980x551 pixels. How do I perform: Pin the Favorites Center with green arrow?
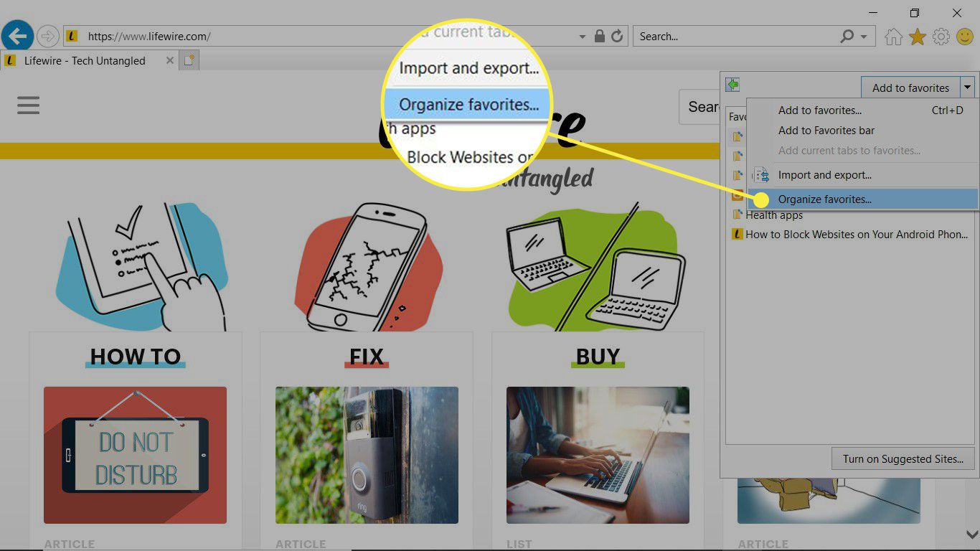click(732, 85)
